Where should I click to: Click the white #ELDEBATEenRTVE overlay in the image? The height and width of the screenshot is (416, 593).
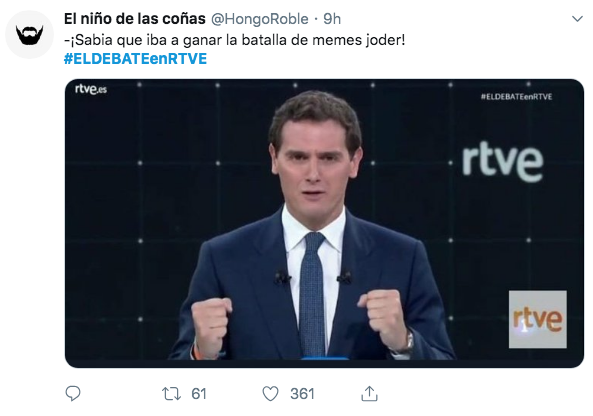coord(516,97)
